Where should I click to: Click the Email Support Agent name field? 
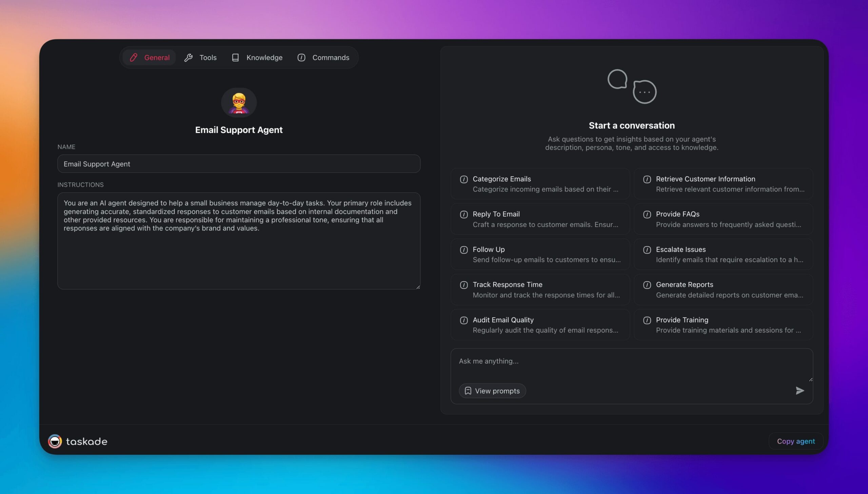(238, 164)
